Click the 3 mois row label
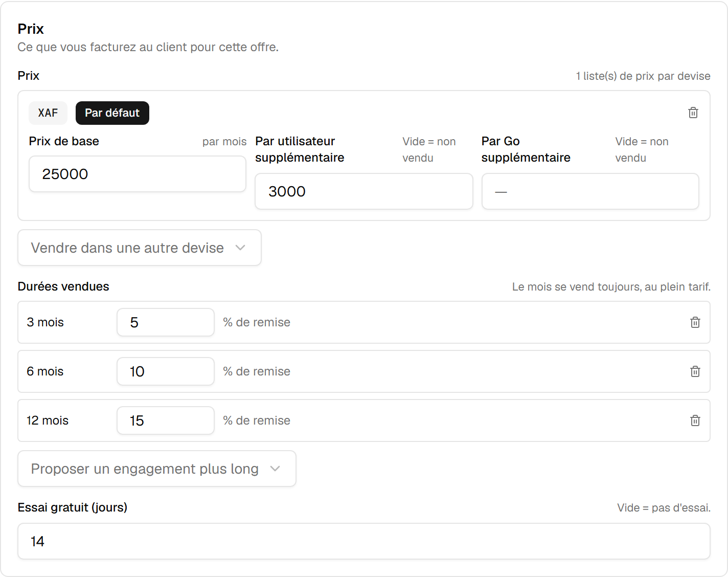Viewport: 728px width, 577px height. [x=45, y=322]
